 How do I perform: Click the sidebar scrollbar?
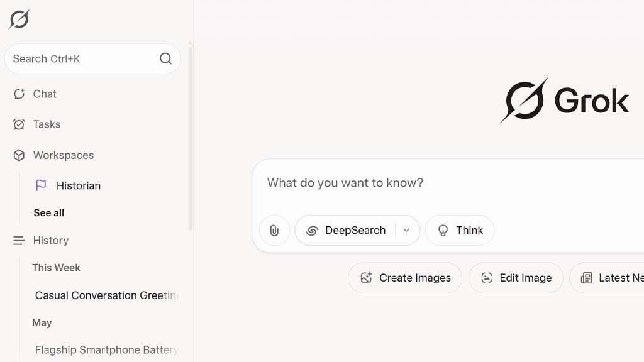(190, 138)
